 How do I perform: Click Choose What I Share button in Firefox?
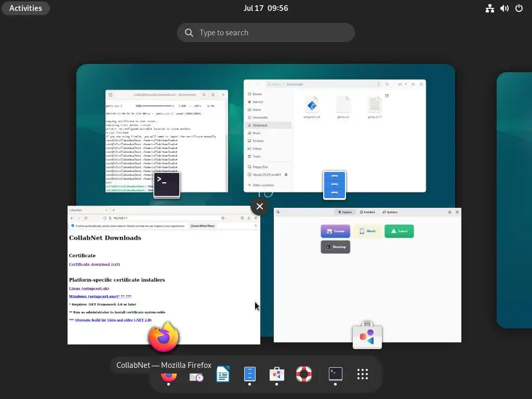(203, 226)
